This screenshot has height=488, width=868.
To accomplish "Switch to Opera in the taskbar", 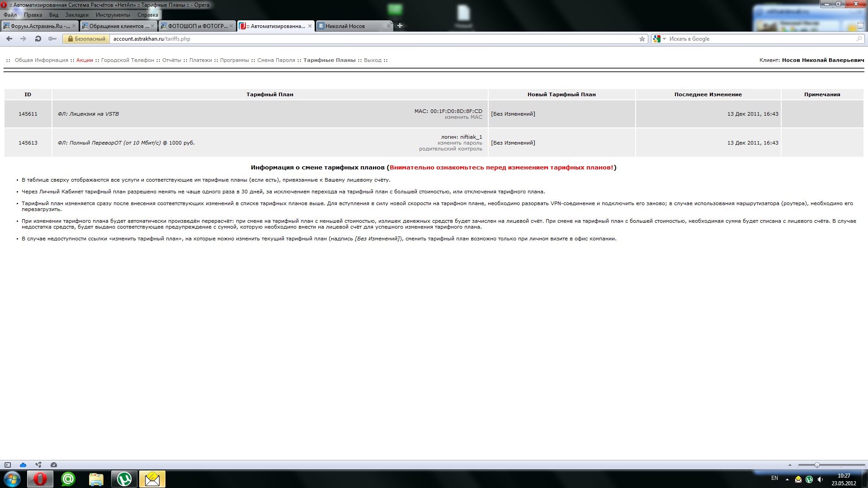I will pos(40,479).
